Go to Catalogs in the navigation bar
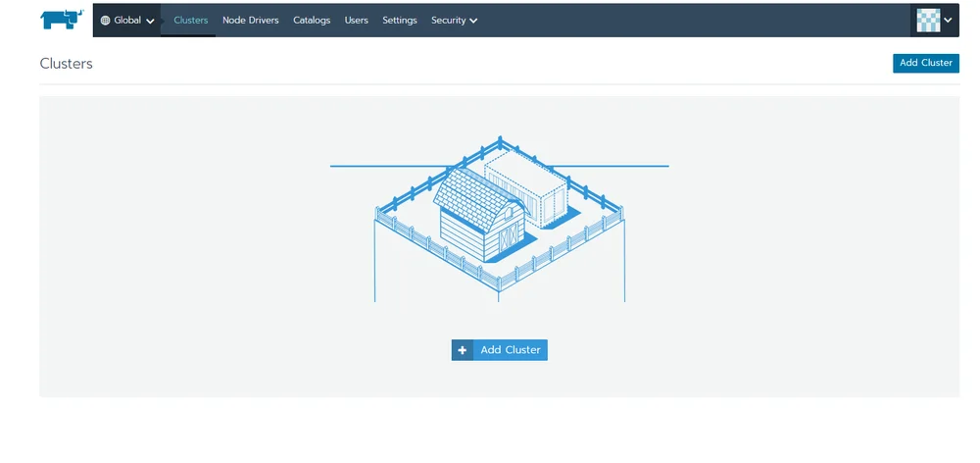This screenshot has height=463, width=980. (x=312, y=20)
